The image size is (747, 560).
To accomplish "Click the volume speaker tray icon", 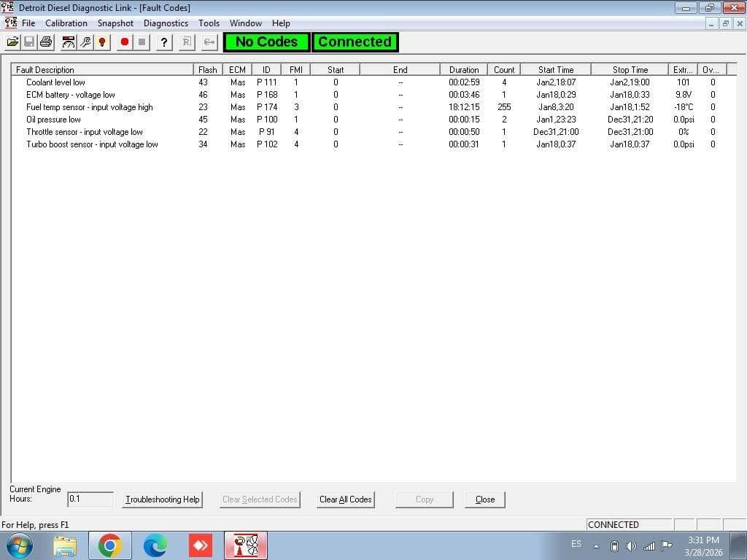I will [x=631, y=546].
